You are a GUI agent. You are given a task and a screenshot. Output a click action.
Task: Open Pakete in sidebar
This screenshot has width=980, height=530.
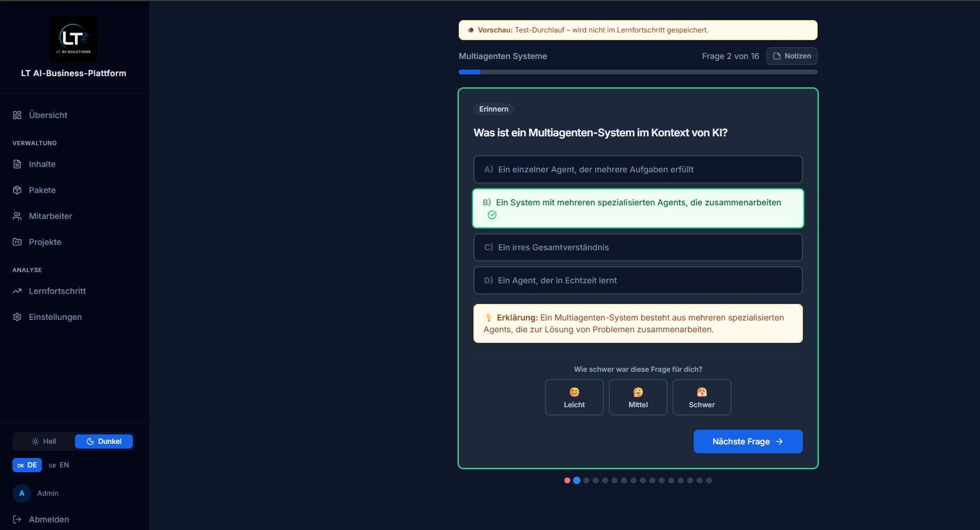click(74, 190)
